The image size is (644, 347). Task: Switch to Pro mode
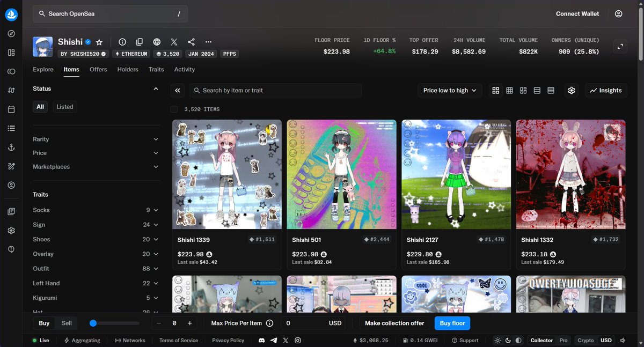tap(563, 341)
